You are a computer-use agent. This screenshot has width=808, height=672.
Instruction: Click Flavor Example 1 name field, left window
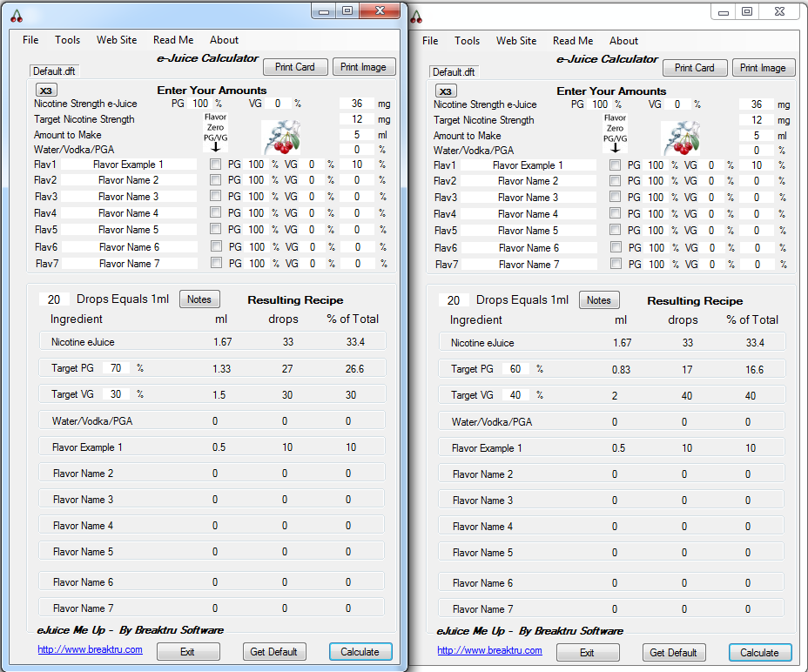[x=128, y=165]
